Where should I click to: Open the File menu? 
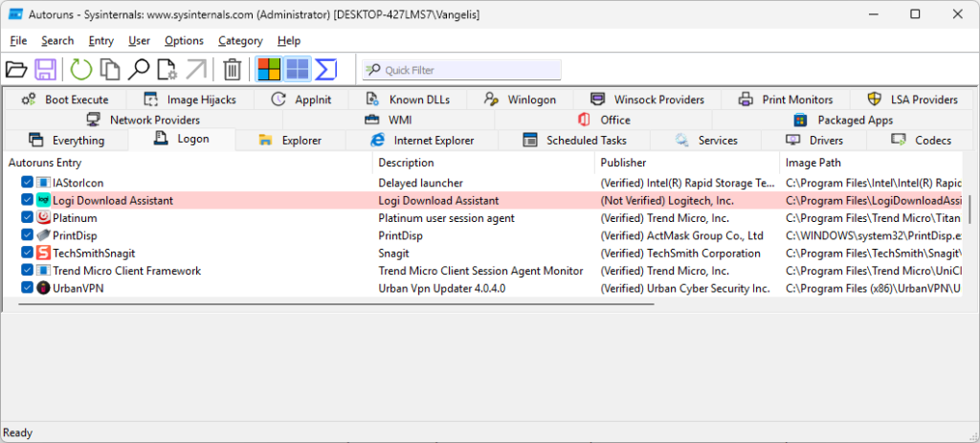click(19, 40)
